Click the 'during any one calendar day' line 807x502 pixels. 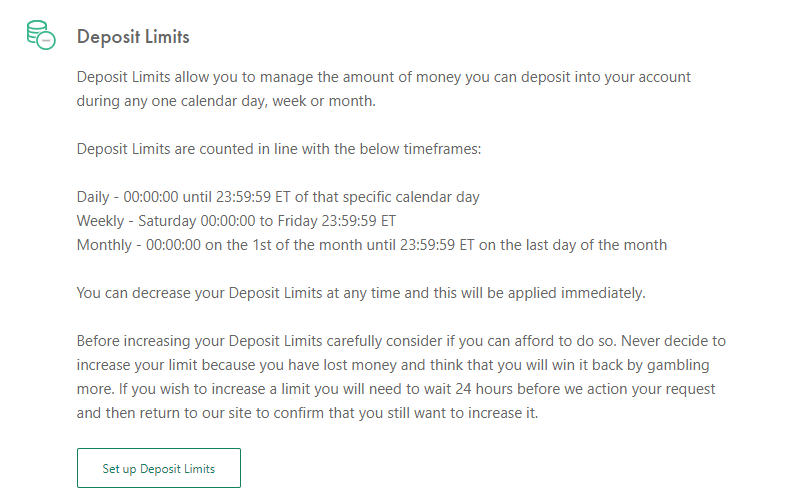pos(226,101)
